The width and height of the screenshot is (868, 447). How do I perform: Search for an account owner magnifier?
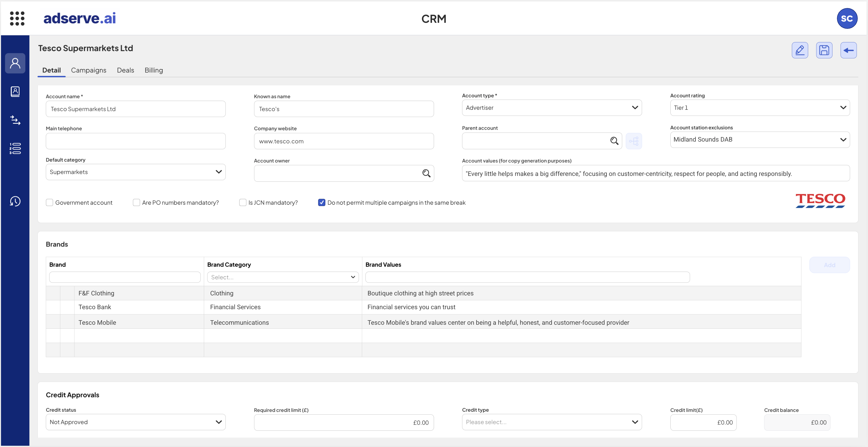coord(426,173)
